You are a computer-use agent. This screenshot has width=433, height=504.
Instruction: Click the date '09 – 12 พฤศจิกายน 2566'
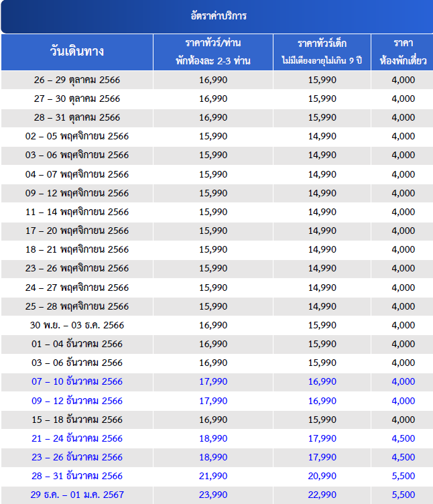click(77, 193)
